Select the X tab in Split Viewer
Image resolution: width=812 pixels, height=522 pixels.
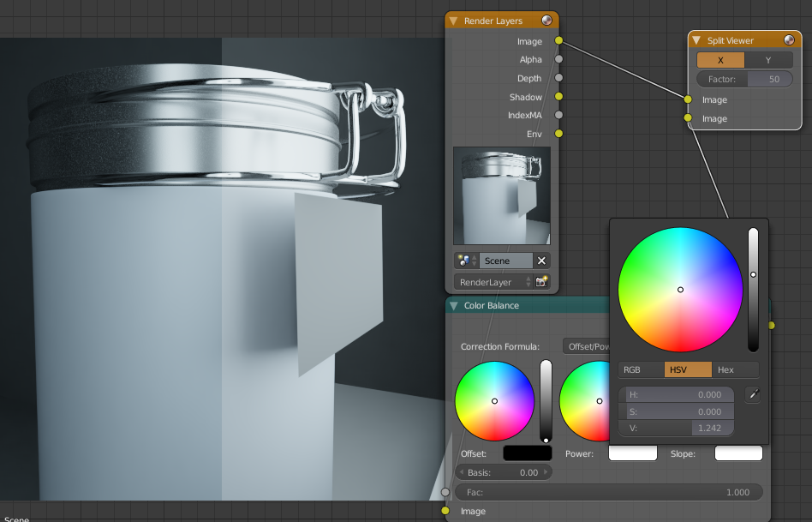[720, 60]
